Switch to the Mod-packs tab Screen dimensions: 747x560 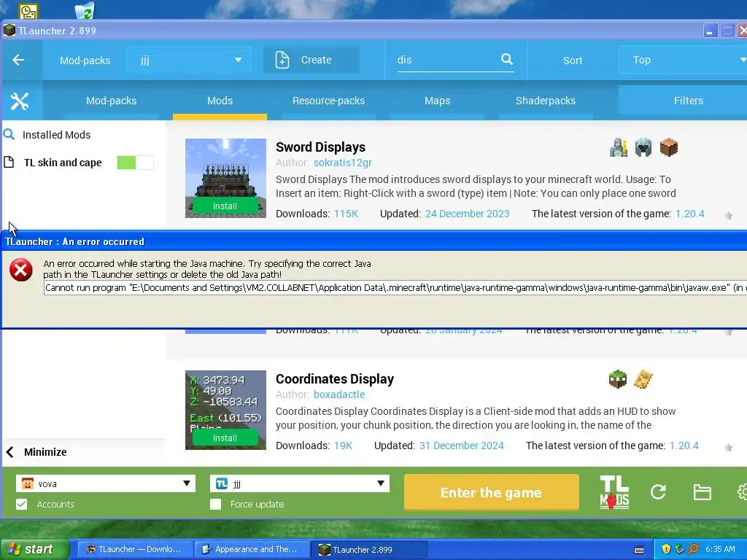tap(111, 101)
